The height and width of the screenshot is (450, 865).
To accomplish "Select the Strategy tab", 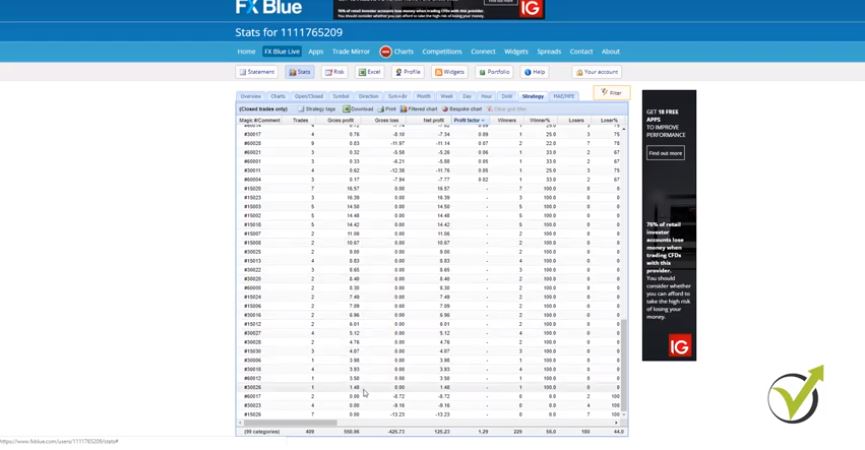I will pos(533,97).
